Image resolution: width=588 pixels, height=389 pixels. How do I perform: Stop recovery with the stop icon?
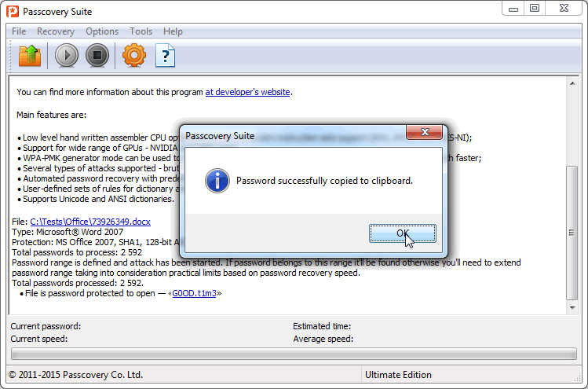[x=97, y=56]
